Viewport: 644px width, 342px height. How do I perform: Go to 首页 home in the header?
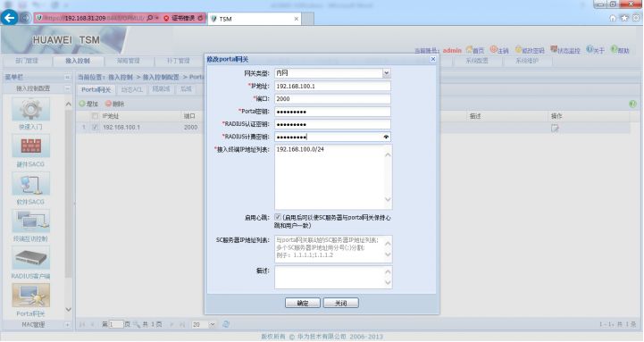click(475, 50)
